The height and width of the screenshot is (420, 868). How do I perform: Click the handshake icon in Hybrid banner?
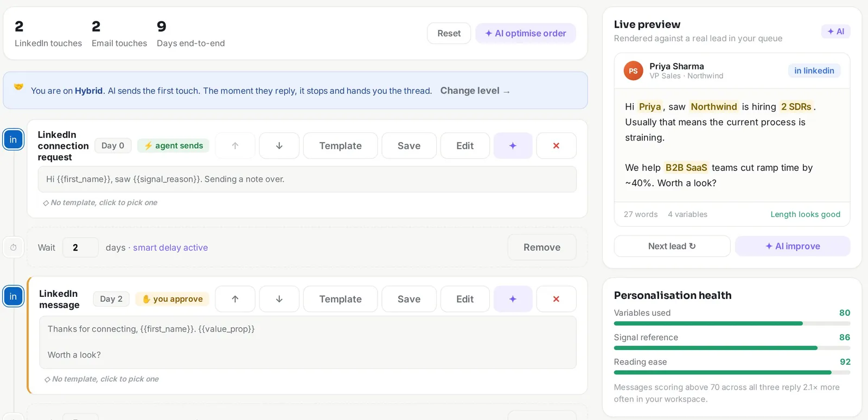point(18,86)
